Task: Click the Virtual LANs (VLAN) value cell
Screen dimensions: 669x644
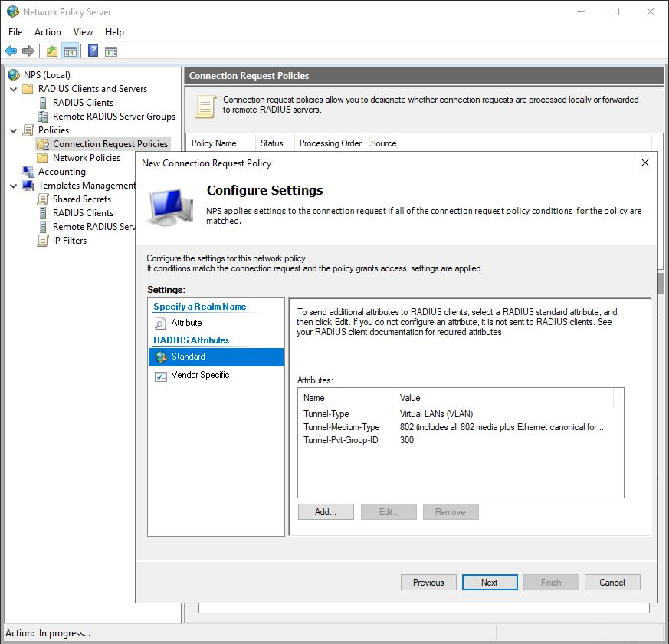Action: pyautogui.click(x=436, y=413)
